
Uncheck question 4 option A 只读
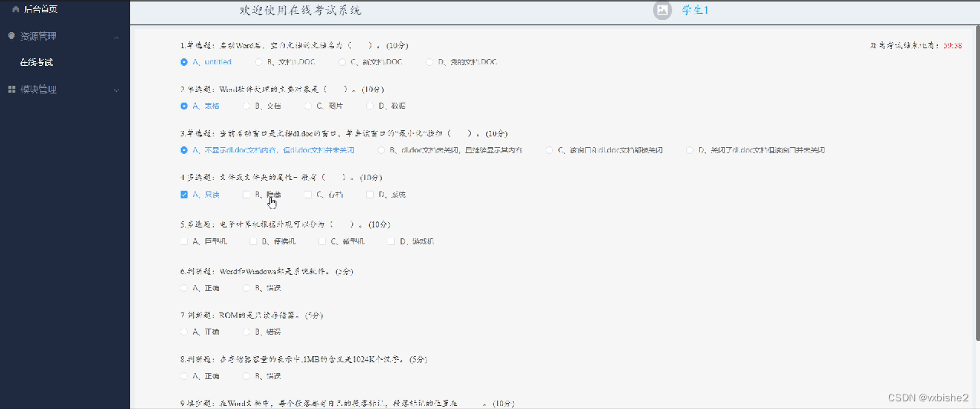[x=200, y=195]
